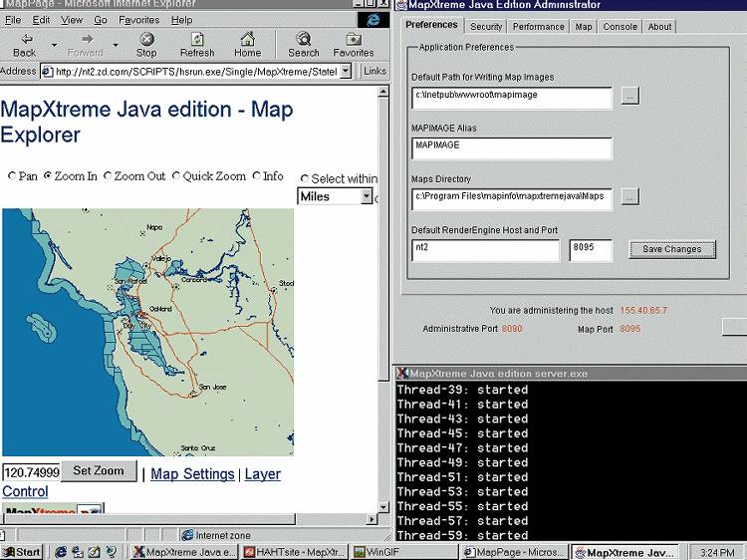This screenshot has width=747, height=560.
Task: Click the Save Changes button
Action: pyautogui.click(x=672, y=249)
